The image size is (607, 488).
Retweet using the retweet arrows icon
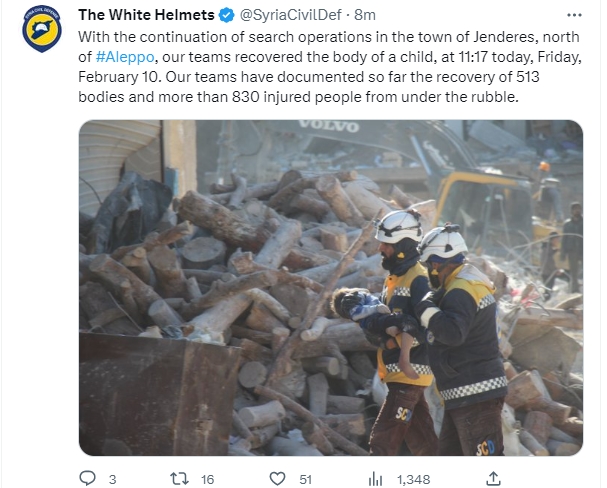pyautogui.click(x=180, y=479)
